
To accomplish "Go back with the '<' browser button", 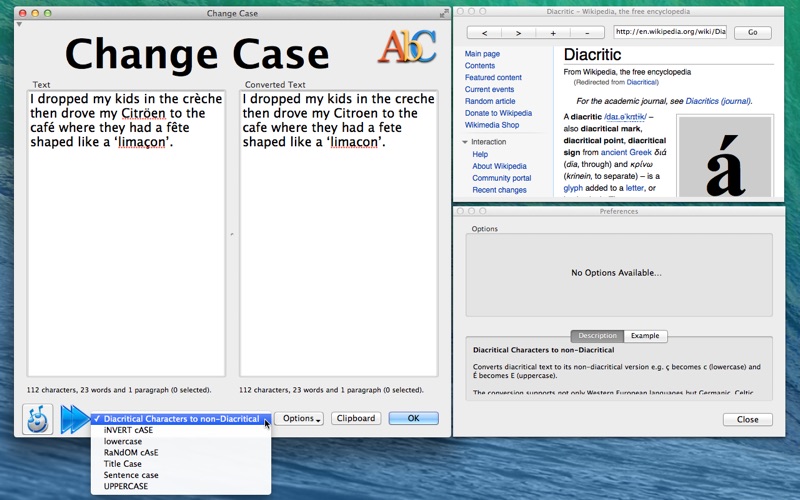I will click(x=484, y=33).
